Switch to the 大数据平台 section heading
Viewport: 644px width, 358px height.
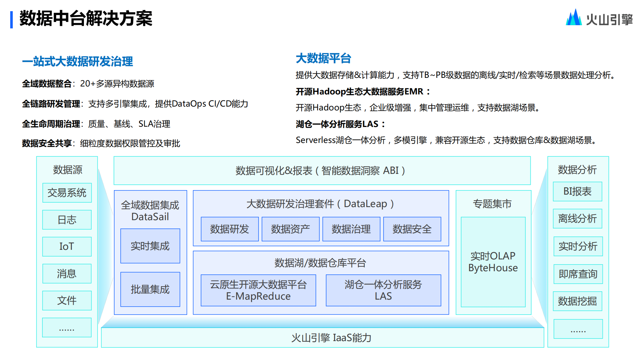323,58
